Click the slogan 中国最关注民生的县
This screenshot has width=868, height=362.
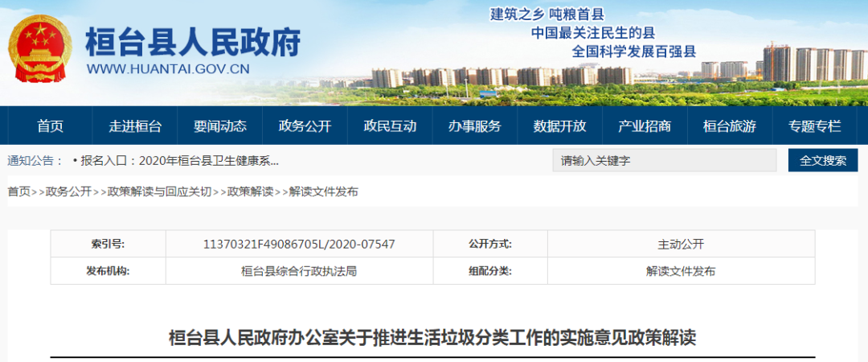coord(593,33)
